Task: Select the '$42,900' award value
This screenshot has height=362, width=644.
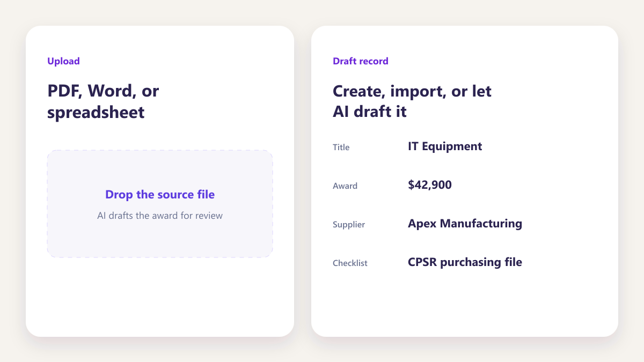Action: 430,185
